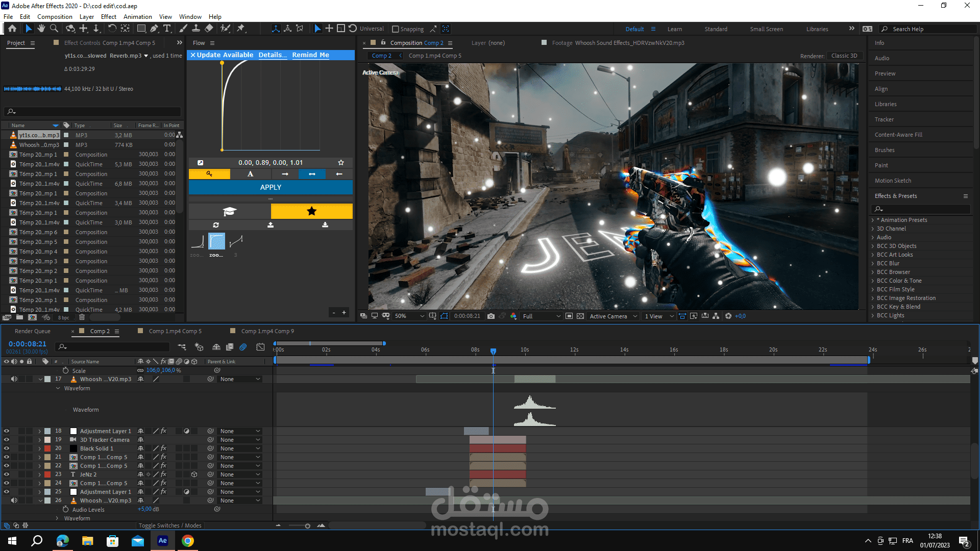Open the Animation menu
The width and height of the screenshot is (980, 551).
[x=137, y=17]
